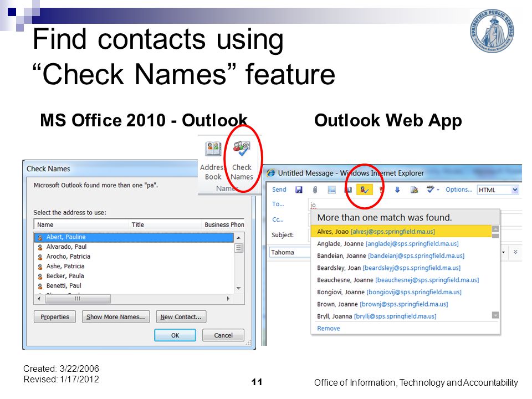Click the Insert Image icon in Web App toolbar
Viewport: 532px width, 399px height.
331,190
